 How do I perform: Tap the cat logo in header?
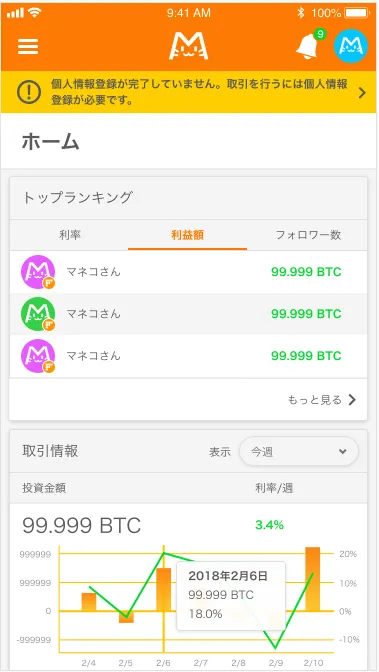[x=189, y=45]
